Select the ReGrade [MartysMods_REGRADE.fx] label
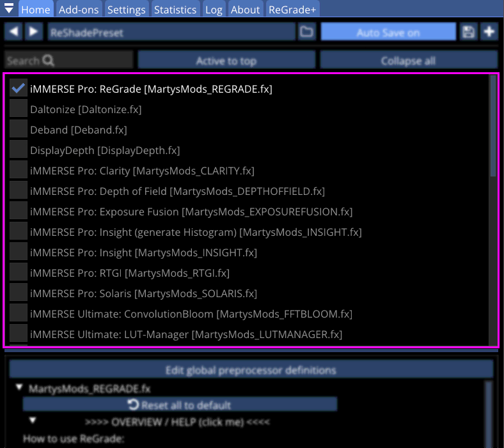 pos(151,89)
